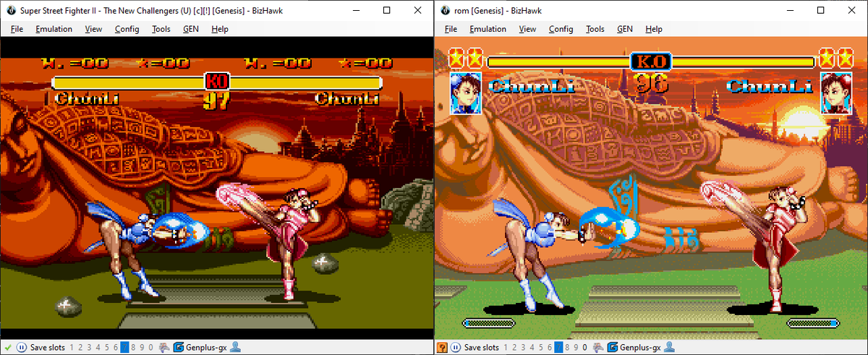Image resolution: width=868 pixels, height=355 pixels.
Task: Select save slot 5 in left window
Action: point(107,348)
